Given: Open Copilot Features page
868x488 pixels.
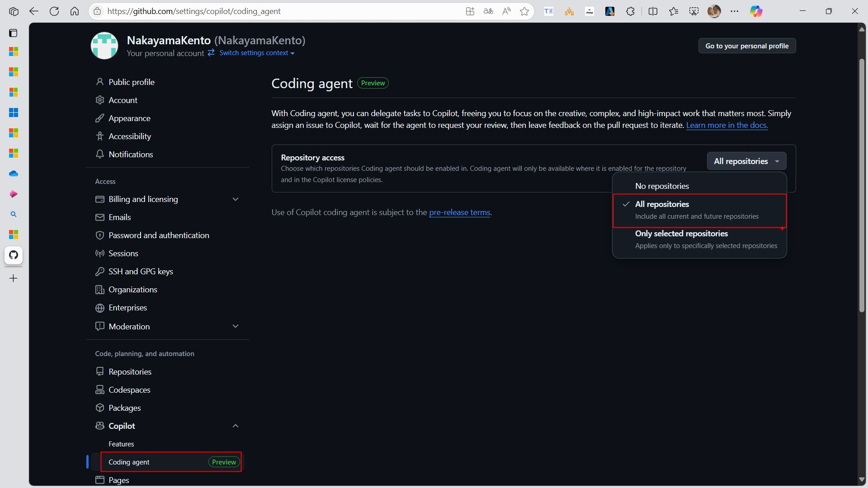Looking at the screenshot, I should pos(121,444).
